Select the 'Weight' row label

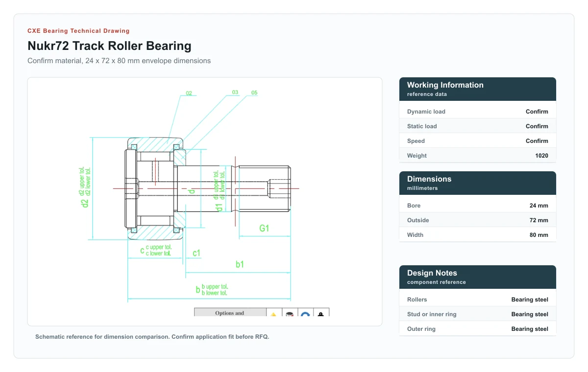pyautogui.click(x=417, y=156)
